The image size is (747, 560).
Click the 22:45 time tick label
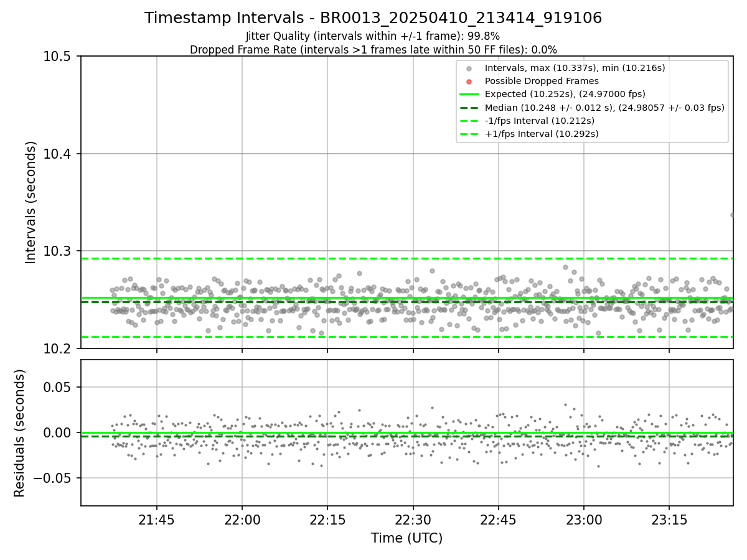pyautogui.click(x=498, y=520)
